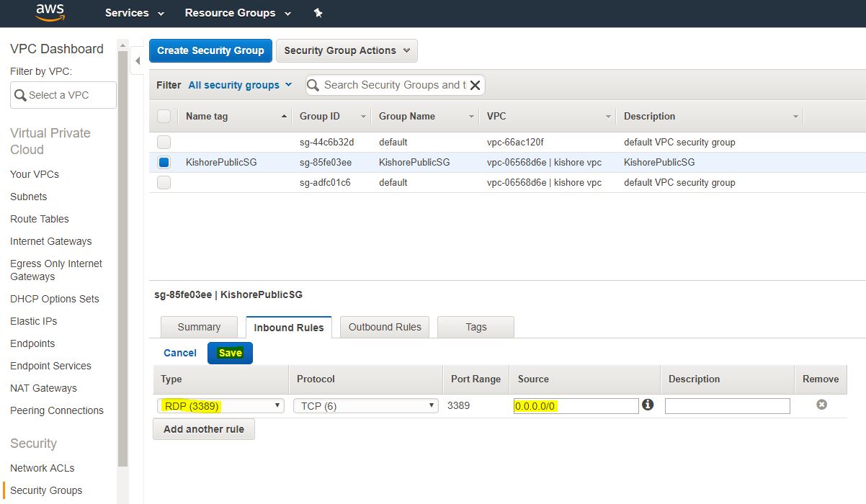Save the inbound rule changes
The width and height of the screenshot is (866, 504).
click(230, 353)
